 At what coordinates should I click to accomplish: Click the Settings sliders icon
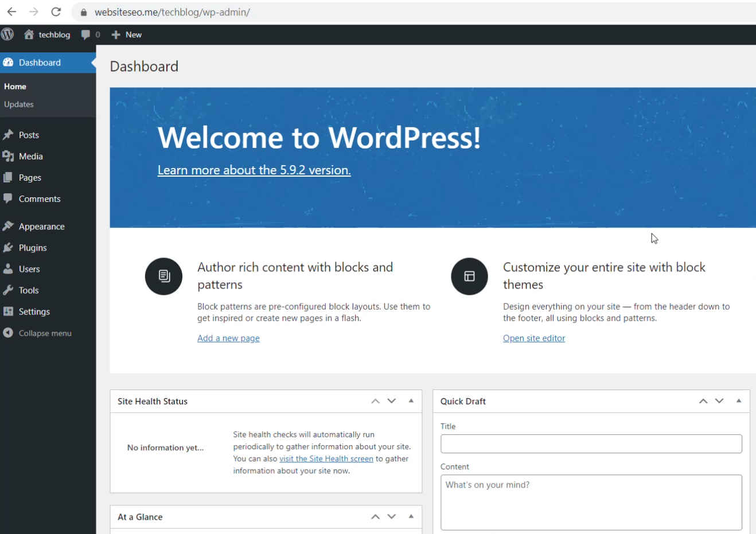(x=8, y=311)
